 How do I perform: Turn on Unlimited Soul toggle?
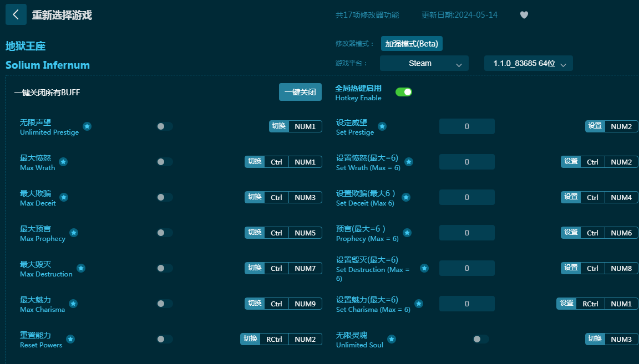481,339
